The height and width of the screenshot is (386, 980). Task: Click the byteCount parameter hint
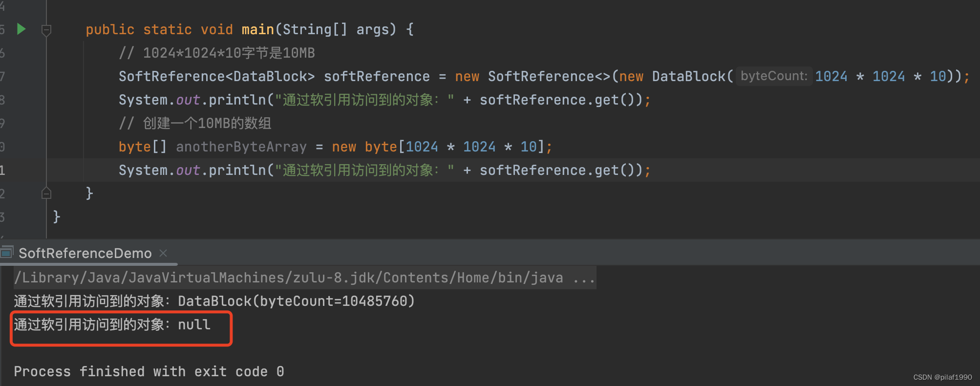click(x=774, y=76)
